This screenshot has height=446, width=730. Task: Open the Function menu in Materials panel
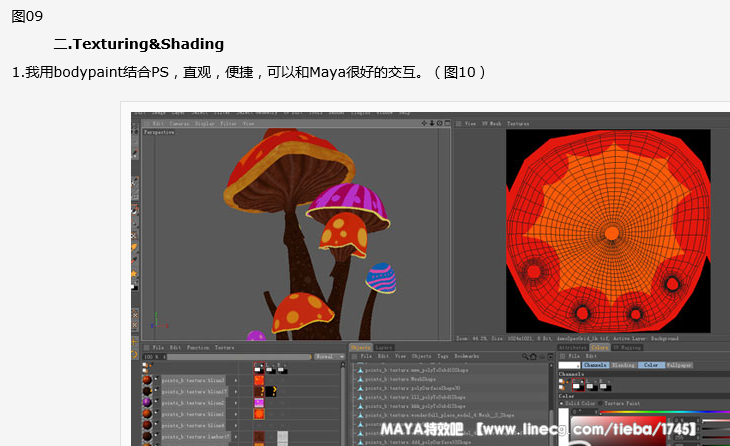click(x=198, y=348)
